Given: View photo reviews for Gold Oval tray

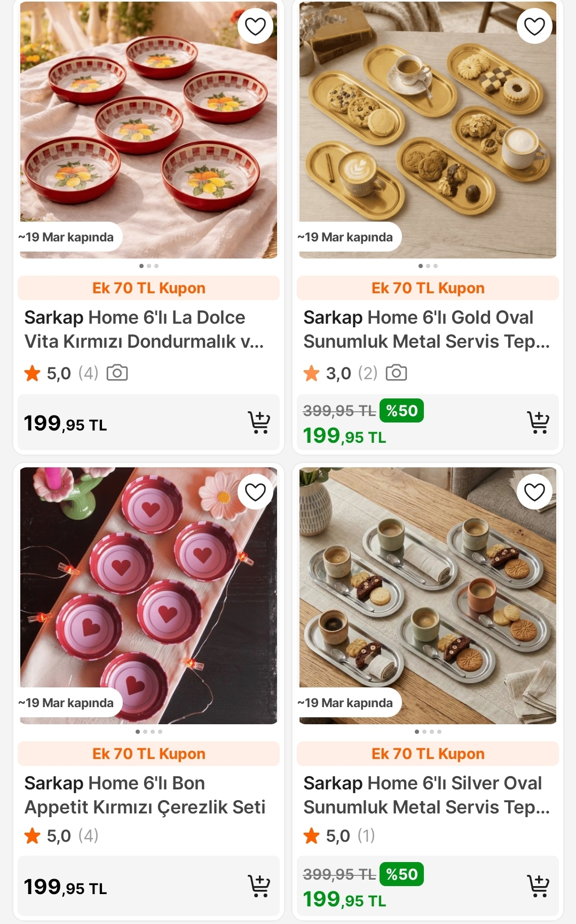Looking at the screenshot, I should (x=396, y=373).
